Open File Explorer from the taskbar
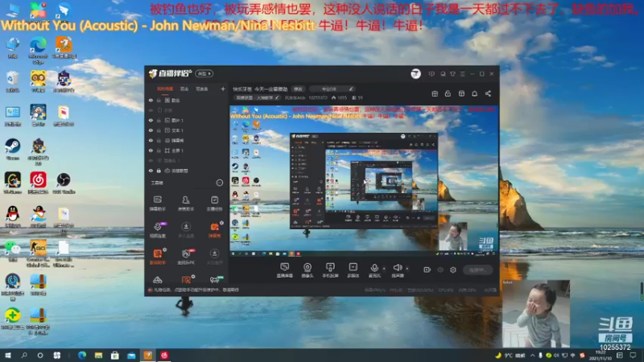Viewport: 644px width, 362px height. coord(98,355)
